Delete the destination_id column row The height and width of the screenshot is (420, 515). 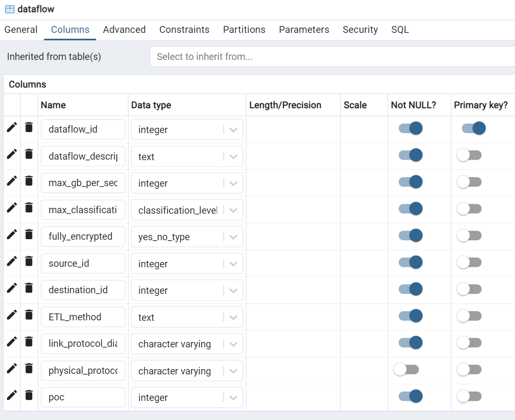[29, 288]
